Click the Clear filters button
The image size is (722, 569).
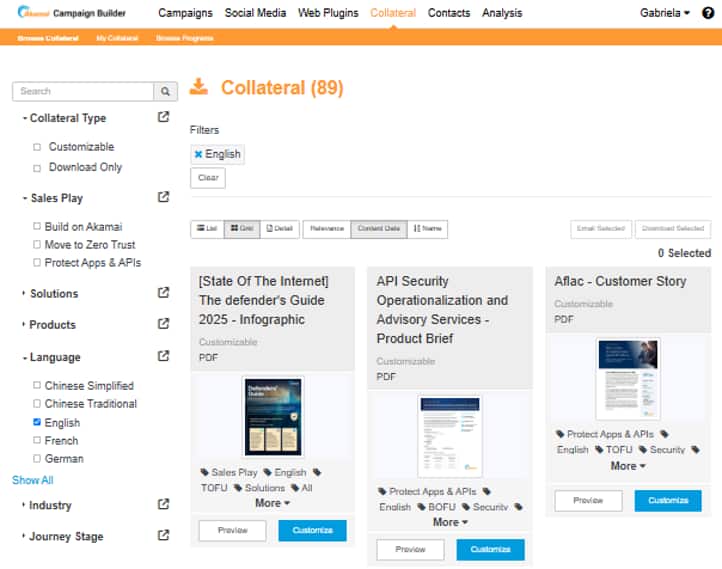(208, 178)
